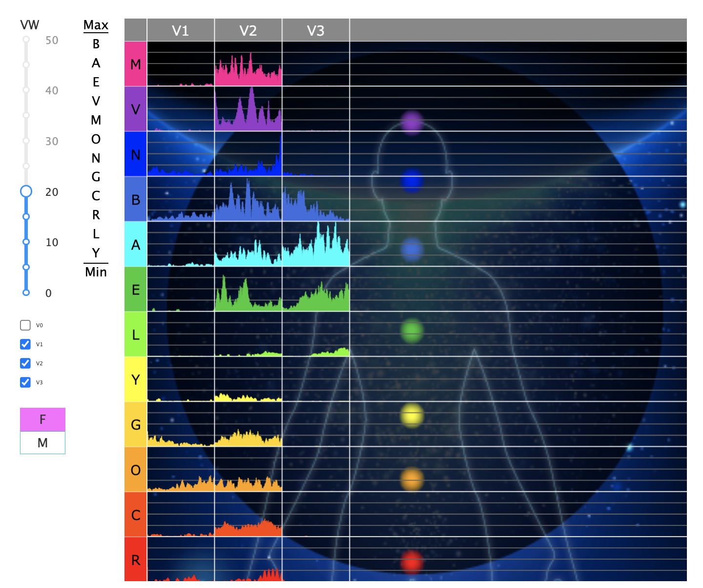The width and height of the screenshot is (703, 588).
Task: Uncheck the V2 checkbox
Action: pos(25,363)
